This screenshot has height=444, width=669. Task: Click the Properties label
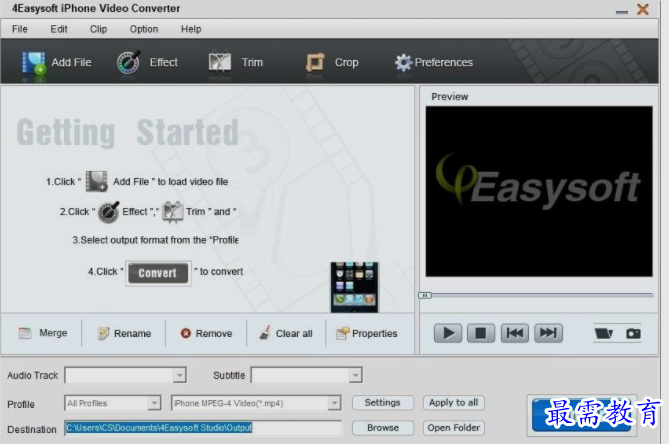point(375,334)
